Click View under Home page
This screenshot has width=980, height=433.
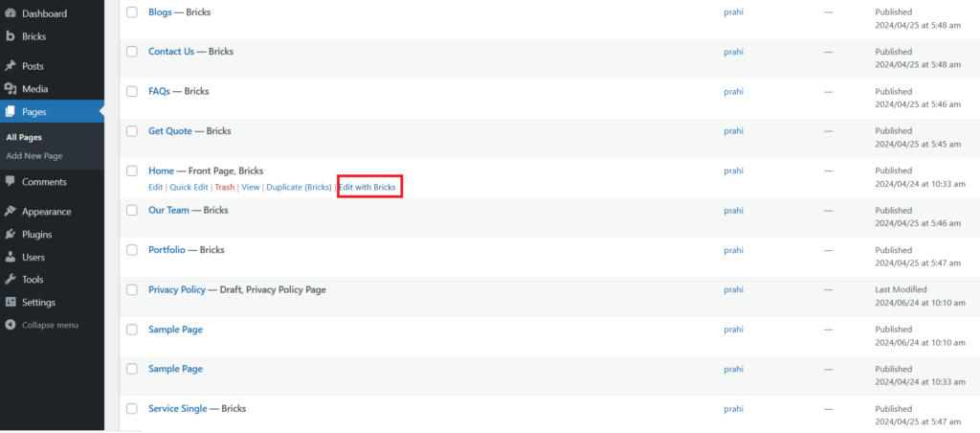[x=251, y=187]
